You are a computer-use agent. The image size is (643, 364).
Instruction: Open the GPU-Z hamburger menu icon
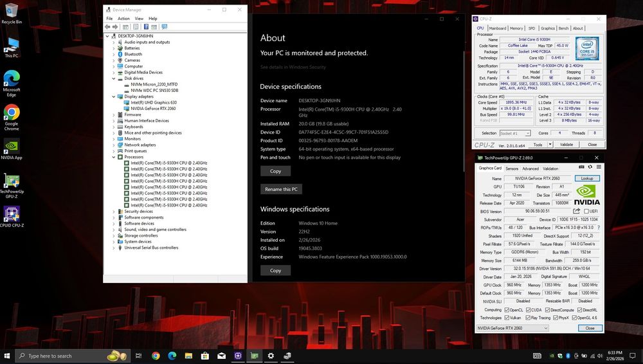click(599, 167)
